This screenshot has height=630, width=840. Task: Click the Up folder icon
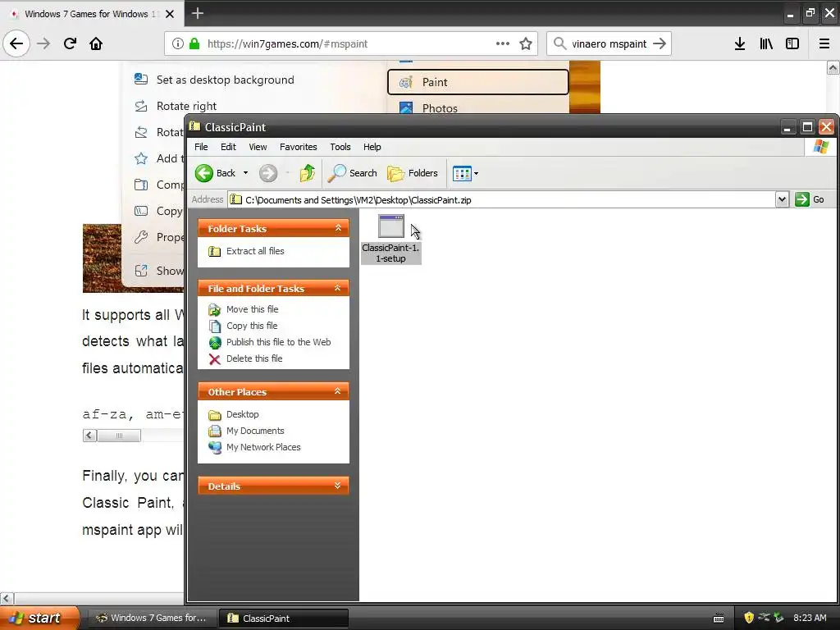coord(308,173)
